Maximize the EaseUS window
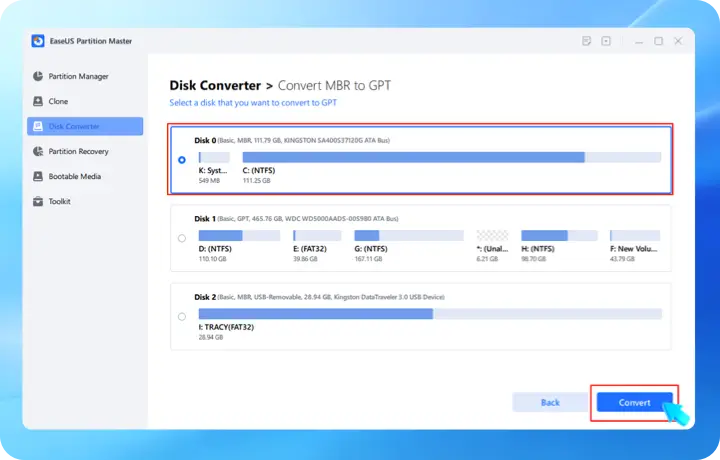 658,41
